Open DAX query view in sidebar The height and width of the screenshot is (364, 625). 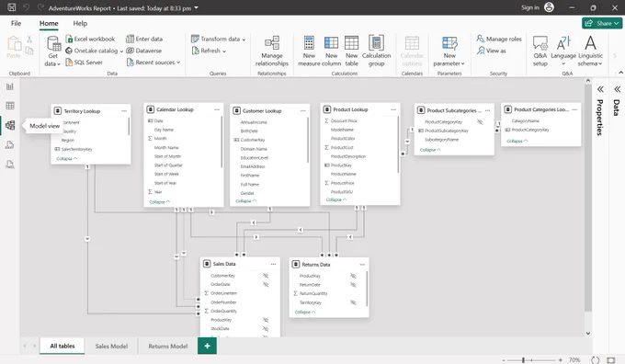point(10,144)
